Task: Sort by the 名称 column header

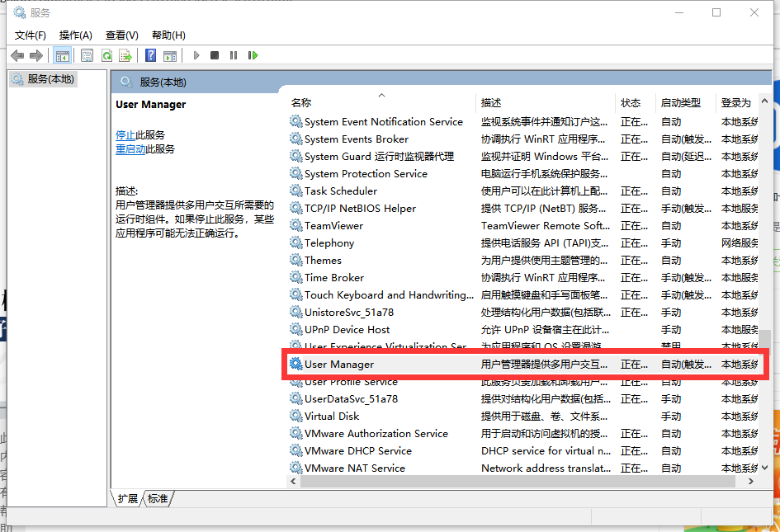Action: 381,102
